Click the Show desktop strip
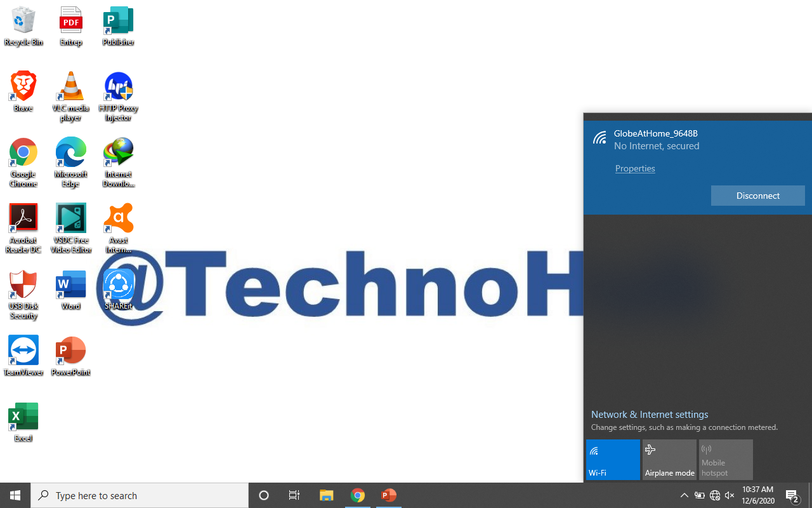 pyautogui.click(x=810, y=495)
